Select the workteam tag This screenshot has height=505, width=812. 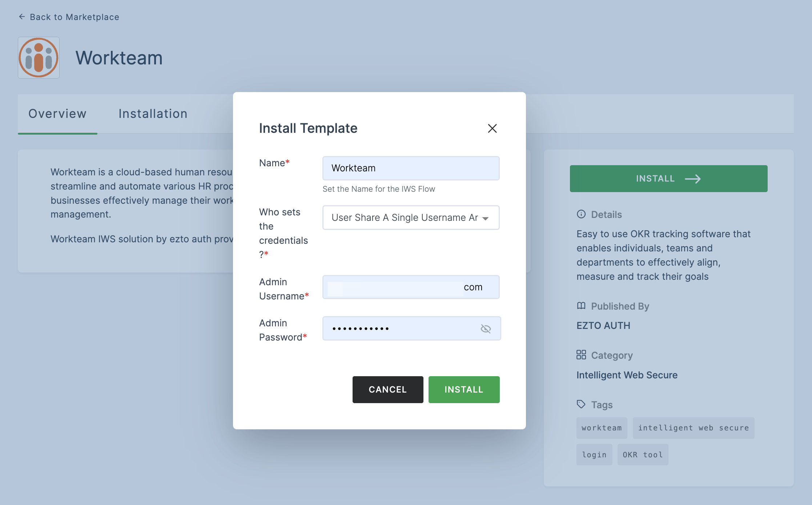click(602, 428)
